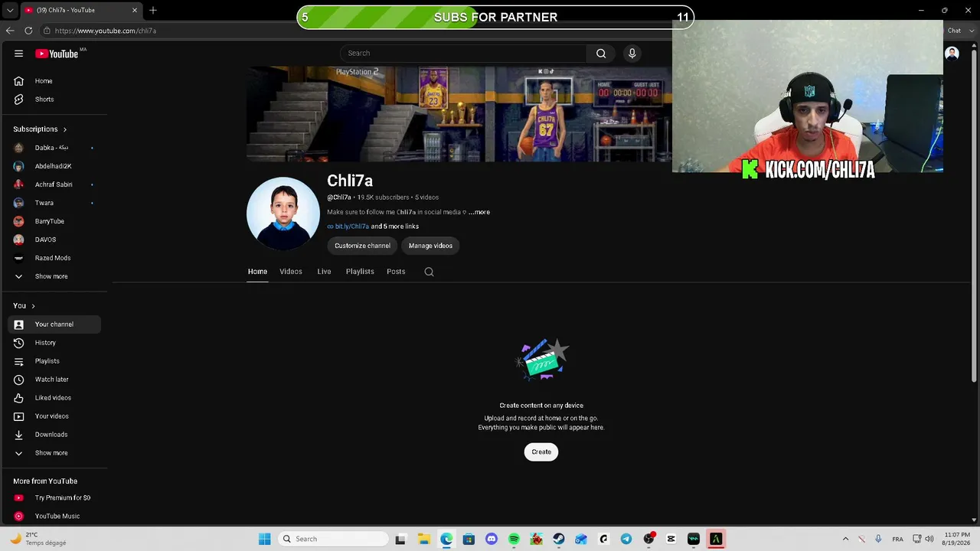The height and width of the screenshot is (551, 980).
Task: Expand channel description with ...more
Action: (479, 212)
